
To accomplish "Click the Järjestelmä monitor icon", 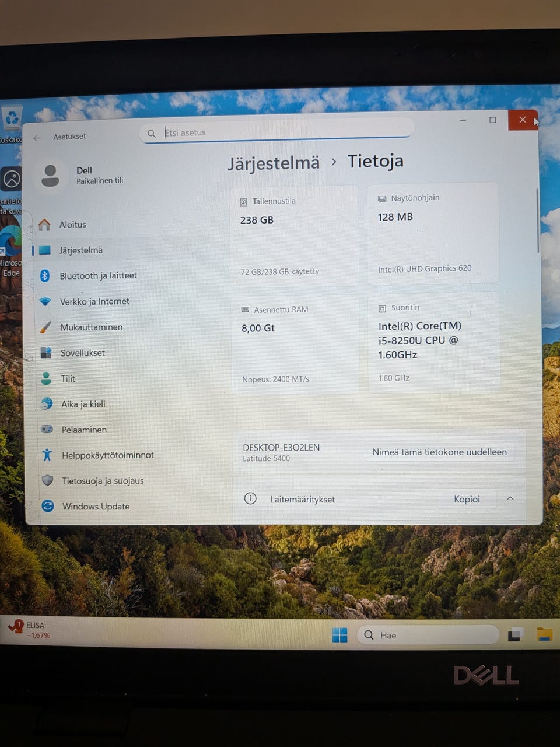I will pyautogui.click(x=45, y=250).
